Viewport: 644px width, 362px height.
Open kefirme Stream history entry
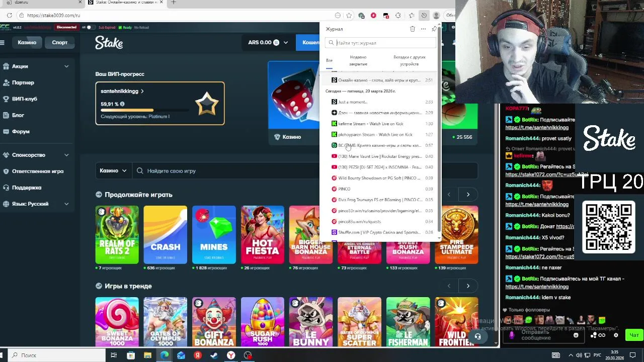point(380,124)
